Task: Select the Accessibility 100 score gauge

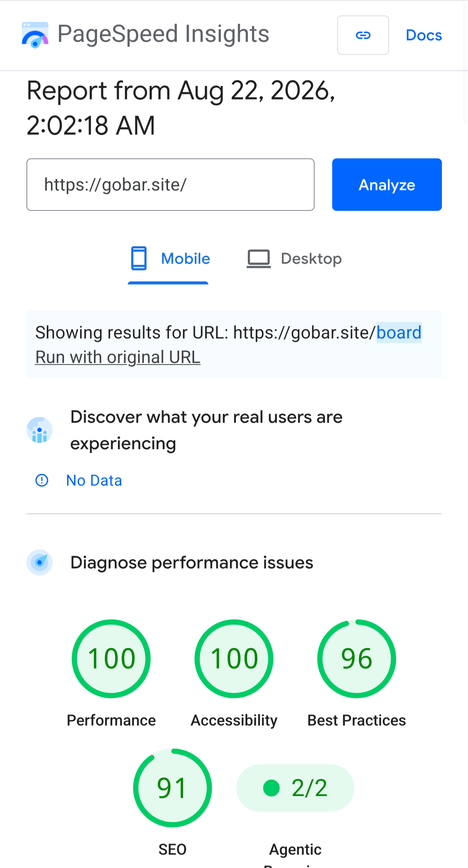Action: point(234,658)
